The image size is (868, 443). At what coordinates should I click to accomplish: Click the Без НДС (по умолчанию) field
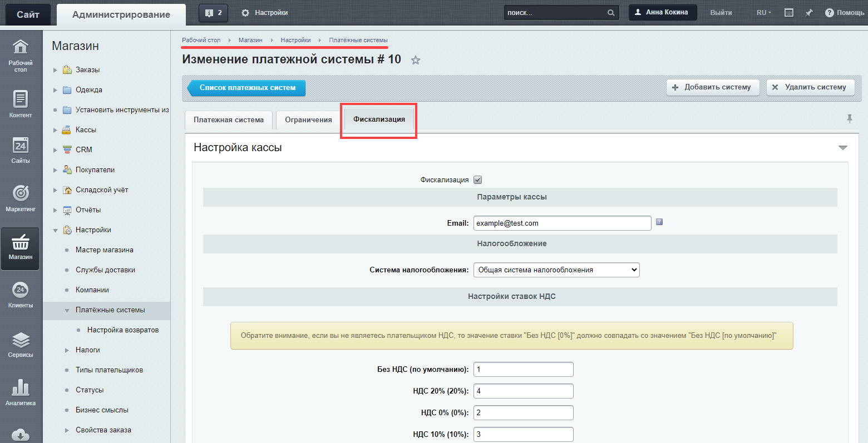pos(523,370)
